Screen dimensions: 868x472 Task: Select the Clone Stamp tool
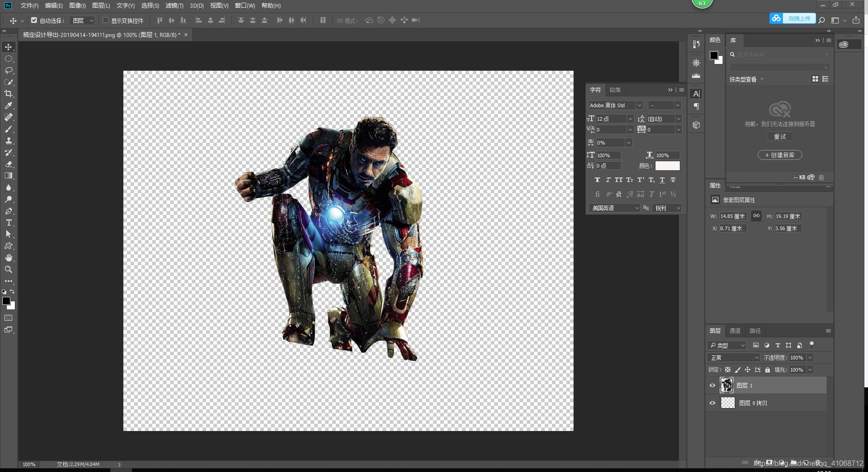coord(9,141)
